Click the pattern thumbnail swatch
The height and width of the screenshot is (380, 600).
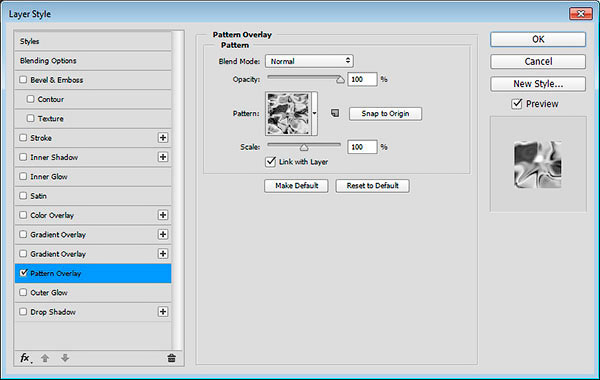click(289, 113)
